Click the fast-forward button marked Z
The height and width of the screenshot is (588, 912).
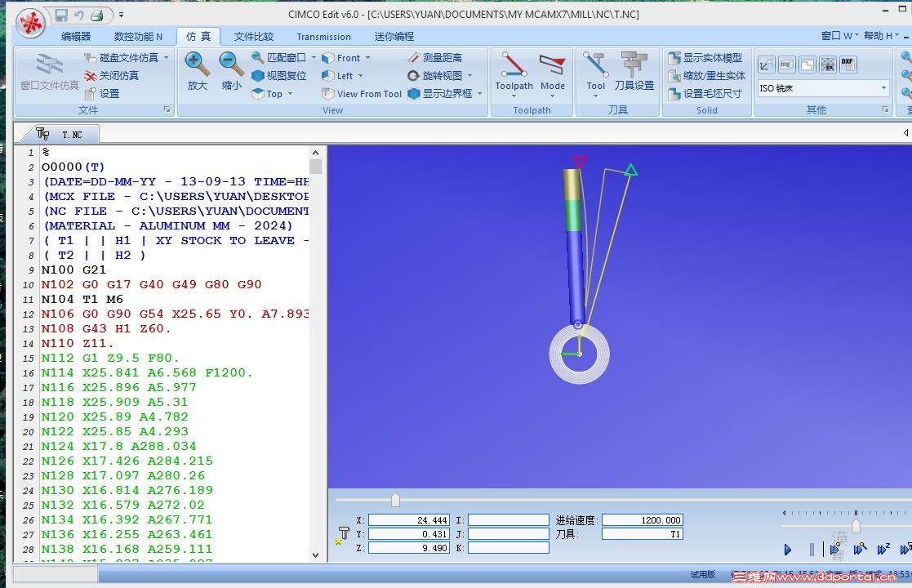pyautogui.click(x=883, y=549)
